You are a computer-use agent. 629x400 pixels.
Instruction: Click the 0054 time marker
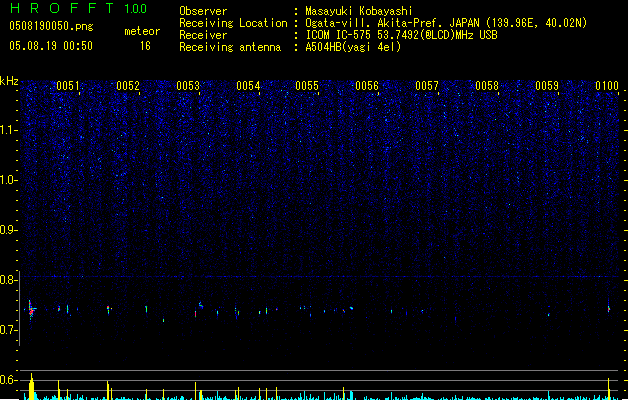(248, 86)
